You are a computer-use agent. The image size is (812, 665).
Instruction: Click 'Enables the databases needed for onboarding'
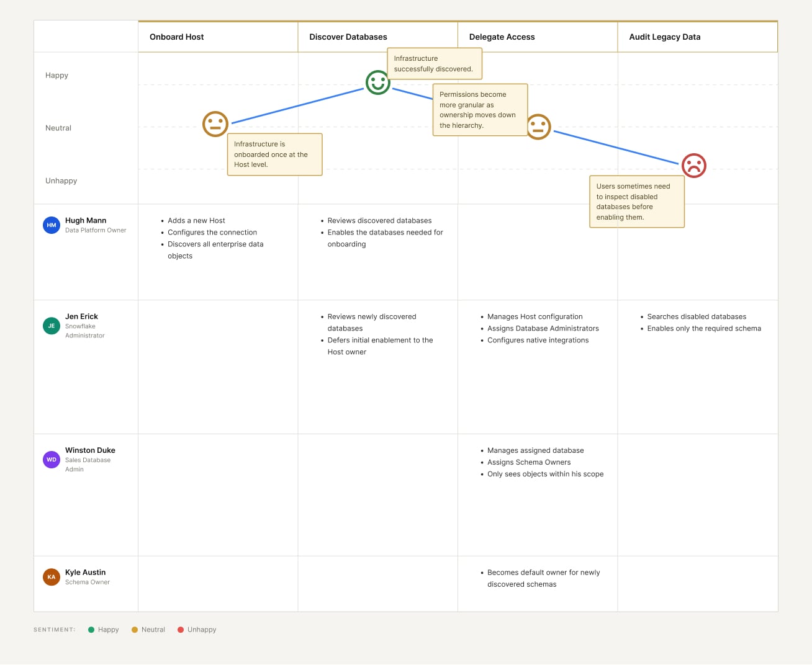385,238
